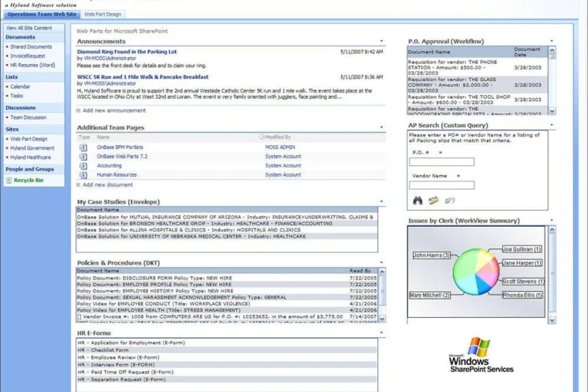Screen dimensions: 588x392
Task: Click the eraser clear icon in AP Search
Action: [x=434, y=201]
